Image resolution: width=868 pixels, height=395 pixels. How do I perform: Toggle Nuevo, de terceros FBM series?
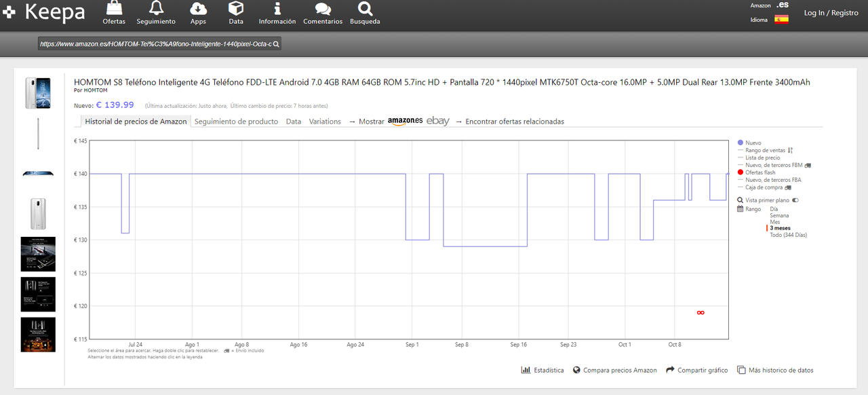point(774,165)
